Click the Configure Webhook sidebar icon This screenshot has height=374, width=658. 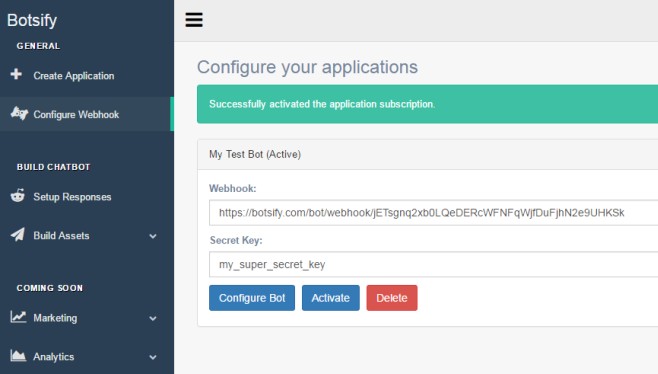[19, 113]
